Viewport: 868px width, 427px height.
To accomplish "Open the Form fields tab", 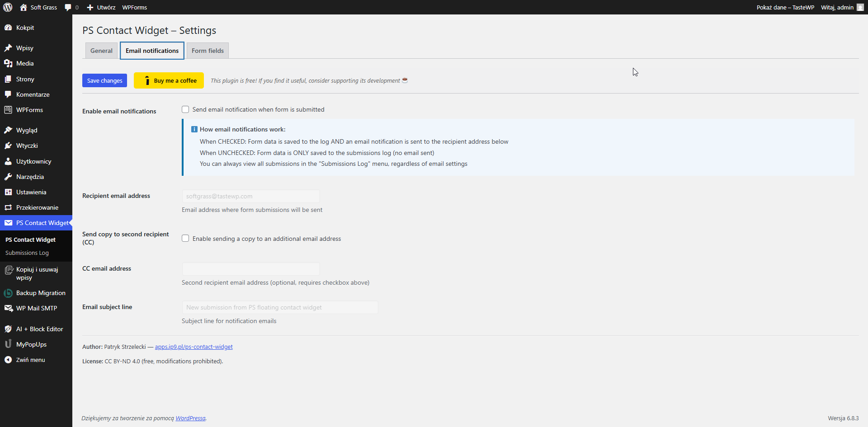I will (x=207, y=50).
